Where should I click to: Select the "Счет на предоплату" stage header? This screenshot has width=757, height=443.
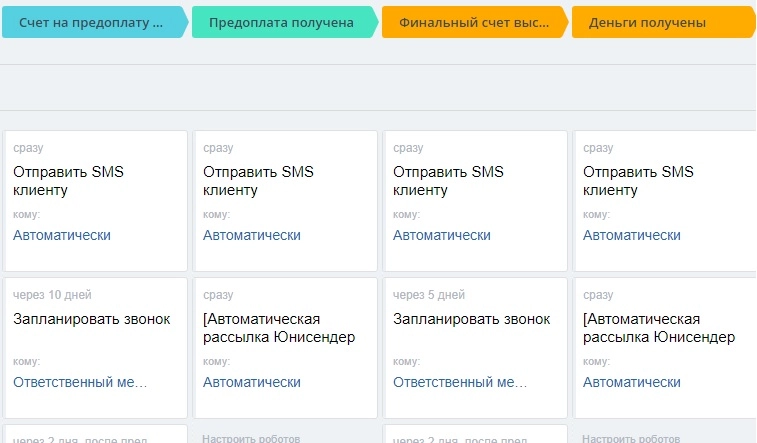(x=91, y=22)
